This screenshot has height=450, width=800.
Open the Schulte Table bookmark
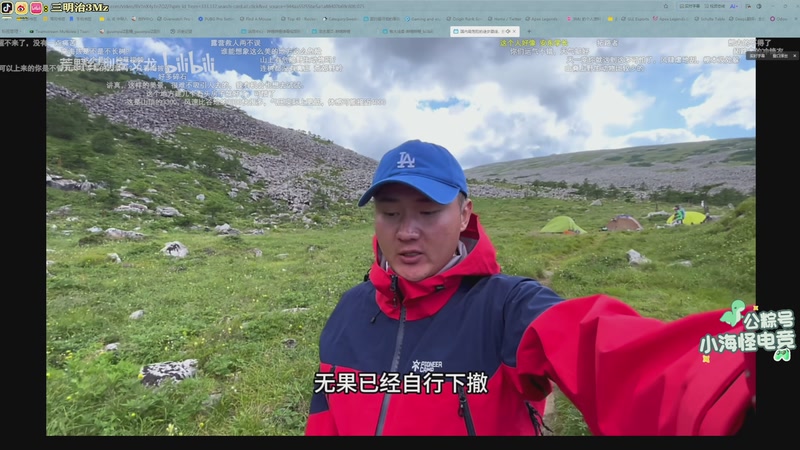(x=710, y=19)
